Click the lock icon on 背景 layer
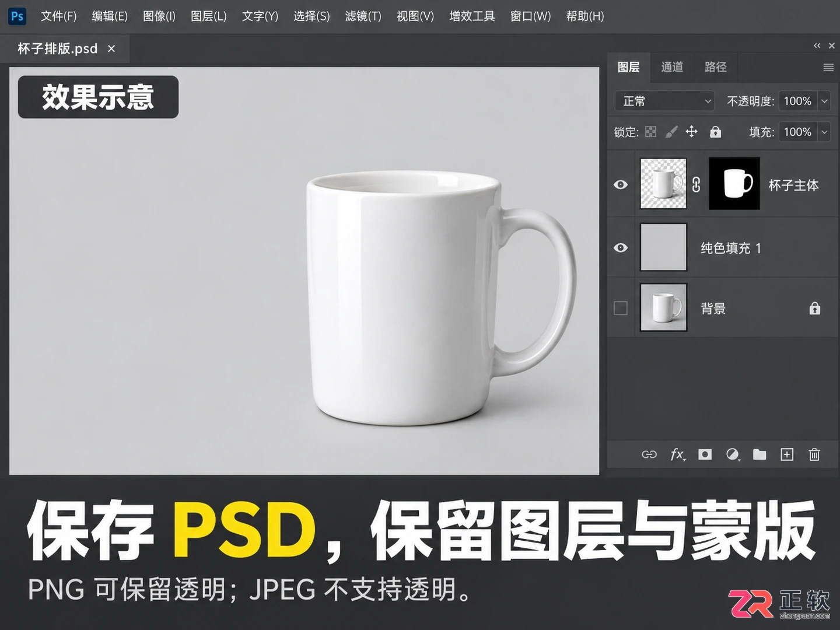This screenshot has height=630, width=840. click(815, 308)
